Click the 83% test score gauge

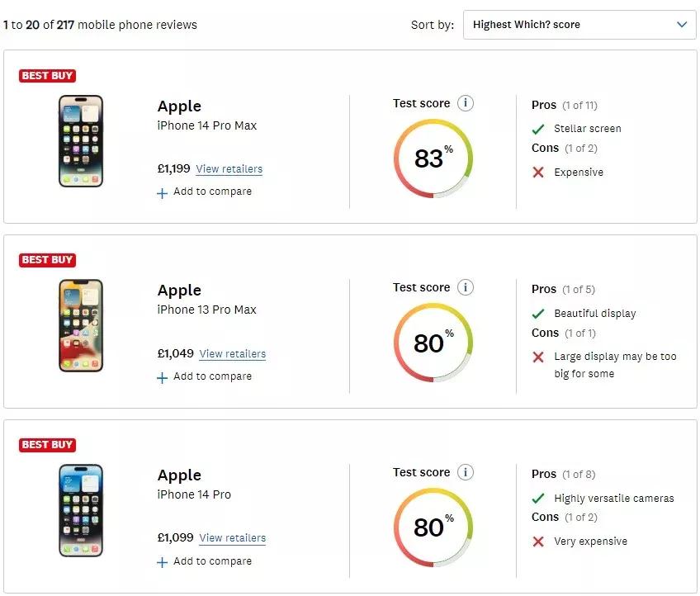pos(433,158)
